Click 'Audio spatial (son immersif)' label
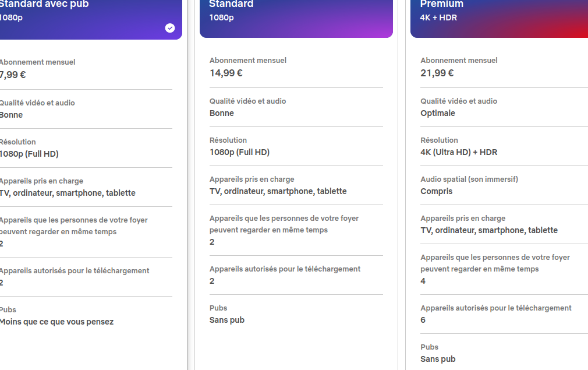The width and height of the screenshot is (588, 370). pos(469,179)
